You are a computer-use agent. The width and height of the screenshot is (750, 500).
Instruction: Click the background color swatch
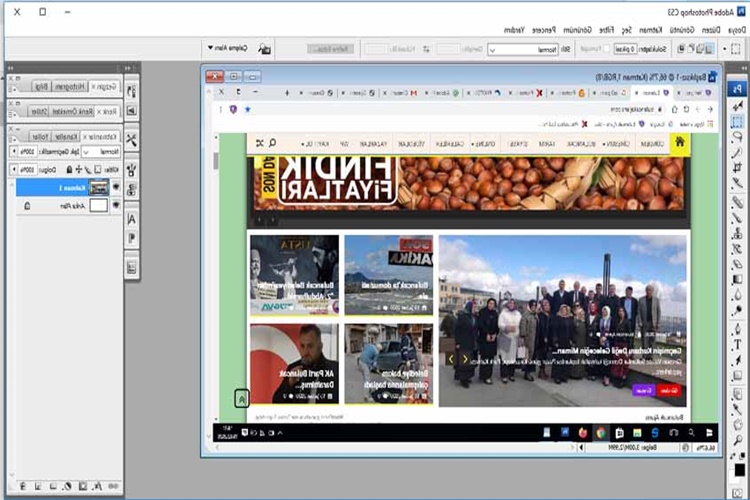(x=734, y=477)
